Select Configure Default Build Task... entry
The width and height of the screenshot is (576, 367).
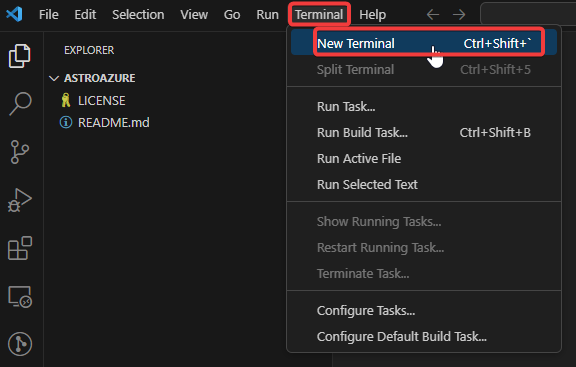[x=424, y=337]
